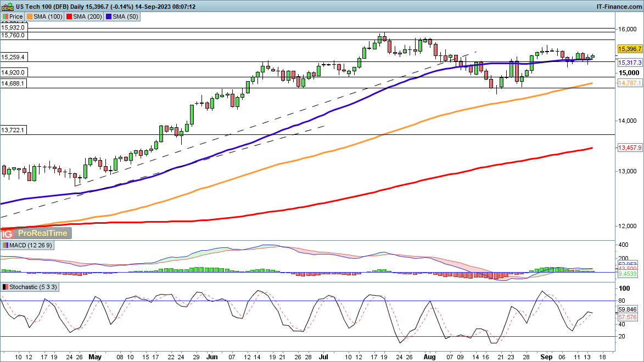Click the Jun label on time axis
The image size is (644, 362).
[212, 357]
